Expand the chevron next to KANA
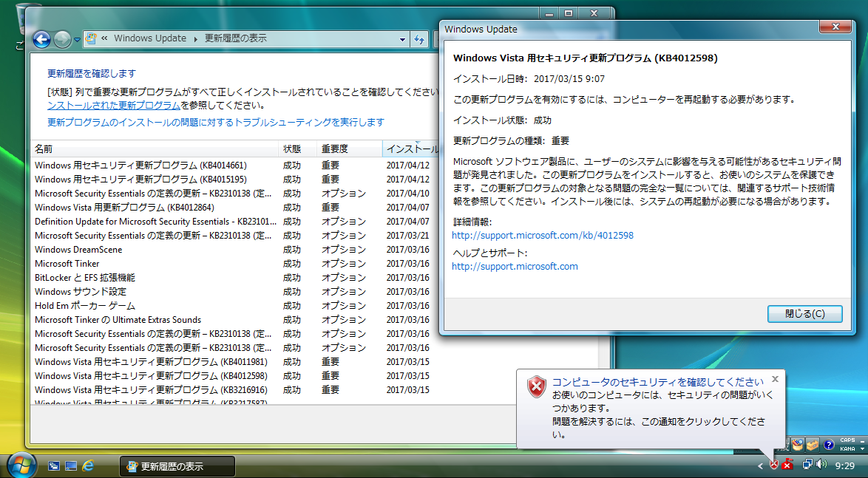Screen dimensions: 868x478 [x=862, y=448]
